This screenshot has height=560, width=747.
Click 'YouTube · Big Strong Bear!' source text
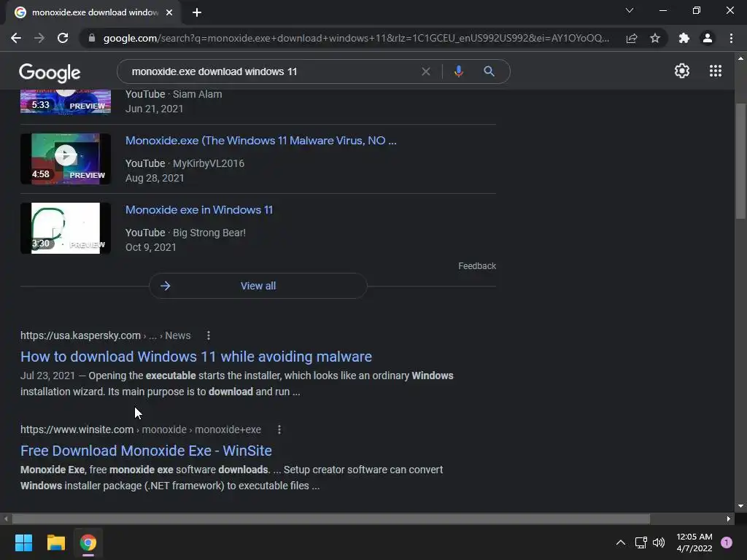185,233
